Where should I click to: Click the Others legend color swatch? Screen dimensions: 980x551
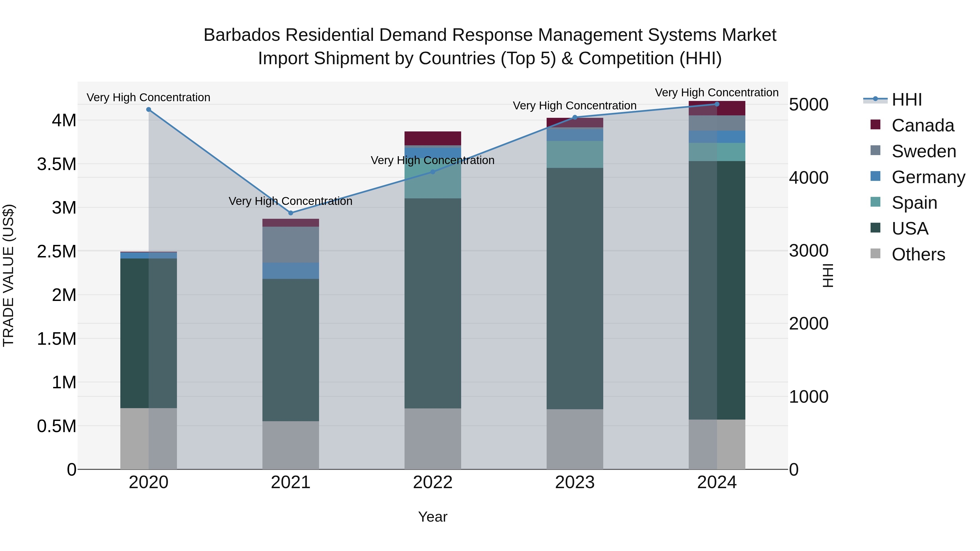875,253
